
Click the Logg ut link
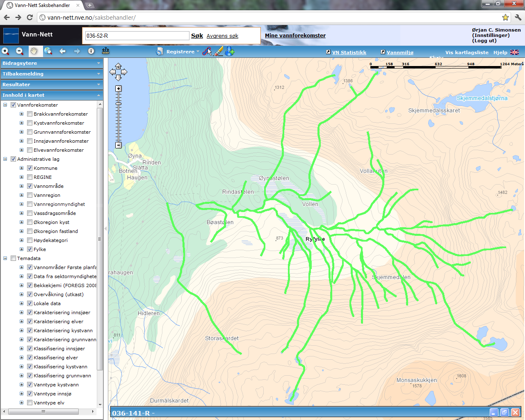point(484,41)
